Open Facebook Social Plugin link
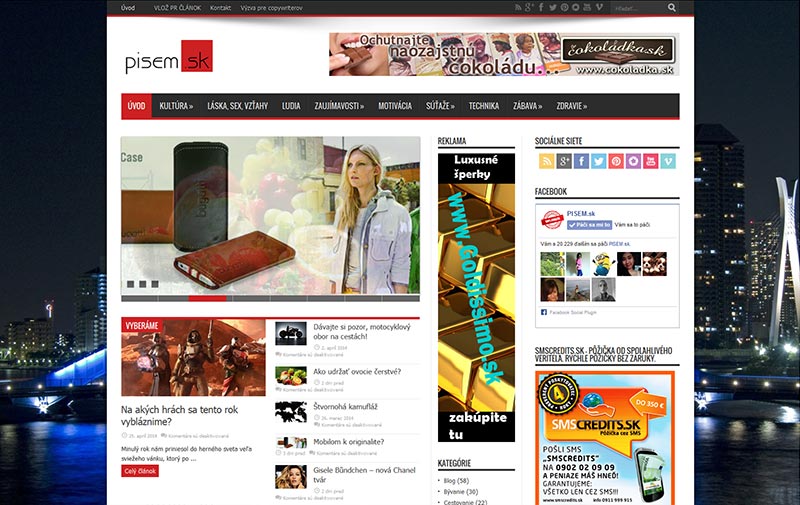Screen dimensions: 800x505 572,312
